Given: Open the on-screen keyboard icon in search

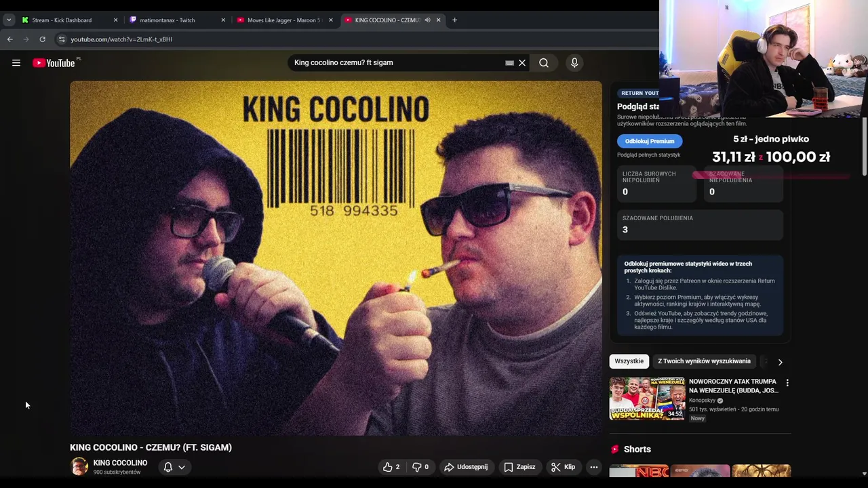Looking at the screenshot, I should tap(509, 63).
